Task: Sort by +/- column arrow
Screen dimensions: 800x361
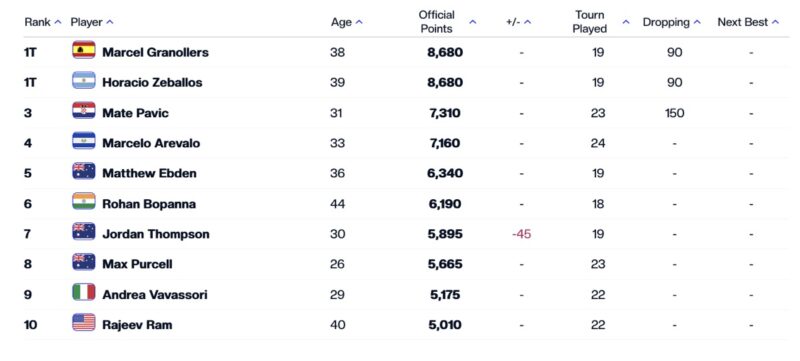Action: click(x=527, y=22)
